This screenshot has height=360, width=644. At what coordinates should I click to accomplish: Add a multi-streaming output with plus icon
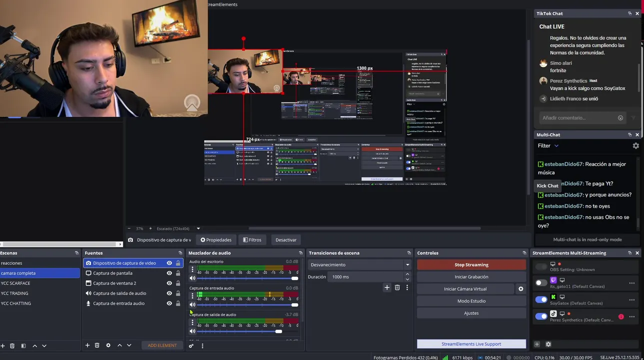coord(537,344)
